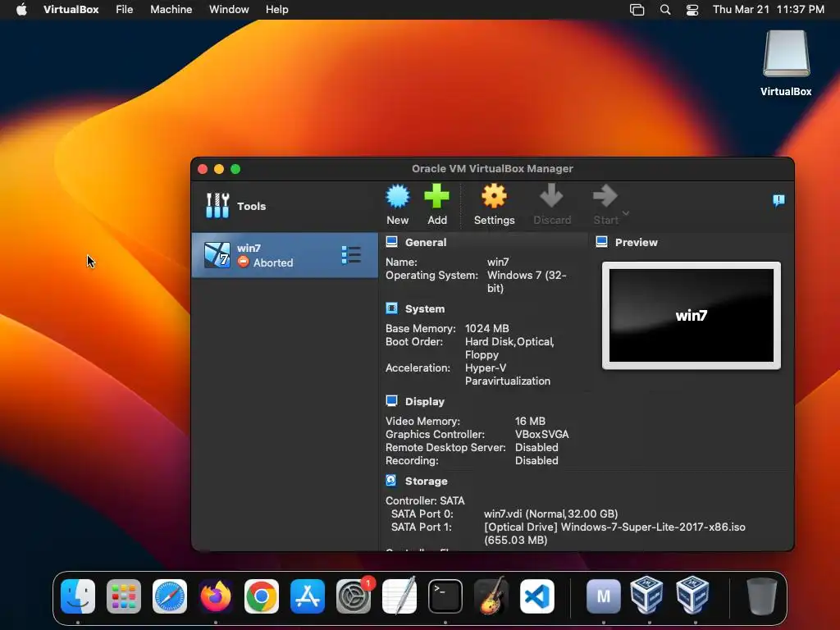Launch Firefox from the dock
The height and width of the screenshot is (630, 840).
(216, 596)
